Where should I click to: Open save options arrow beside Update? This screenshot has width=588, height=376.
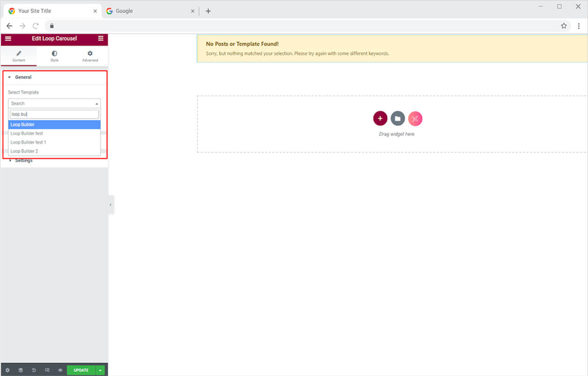click(100, 370)
